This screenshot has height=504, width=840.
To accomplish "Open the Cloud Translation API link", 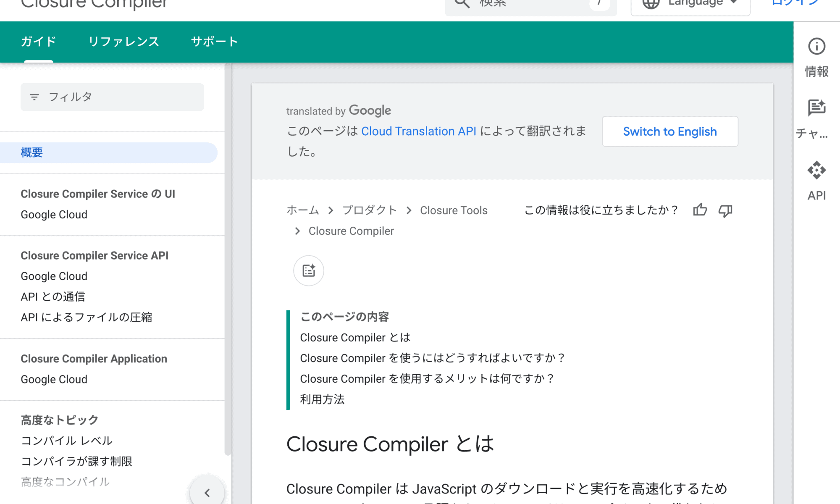I will tap(419, 131).
